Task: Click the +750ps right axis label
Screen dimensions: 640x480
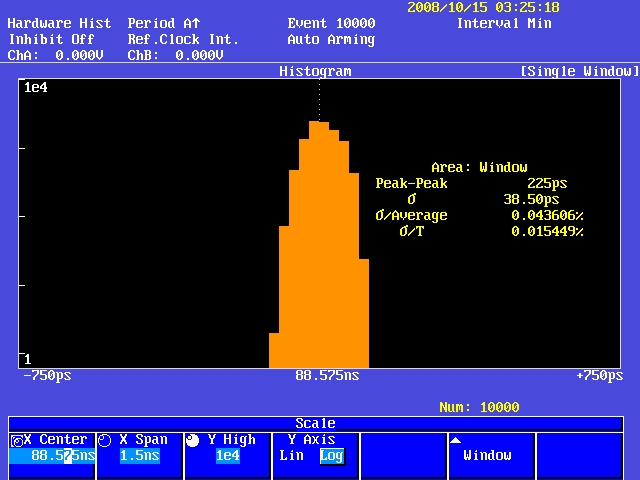Action: coord(600,376)
